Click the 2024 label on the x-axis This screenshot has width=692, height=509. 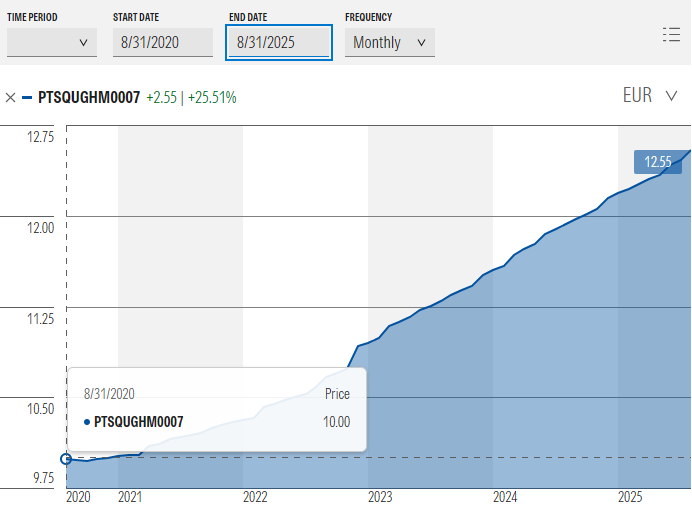tap(505, 497)
